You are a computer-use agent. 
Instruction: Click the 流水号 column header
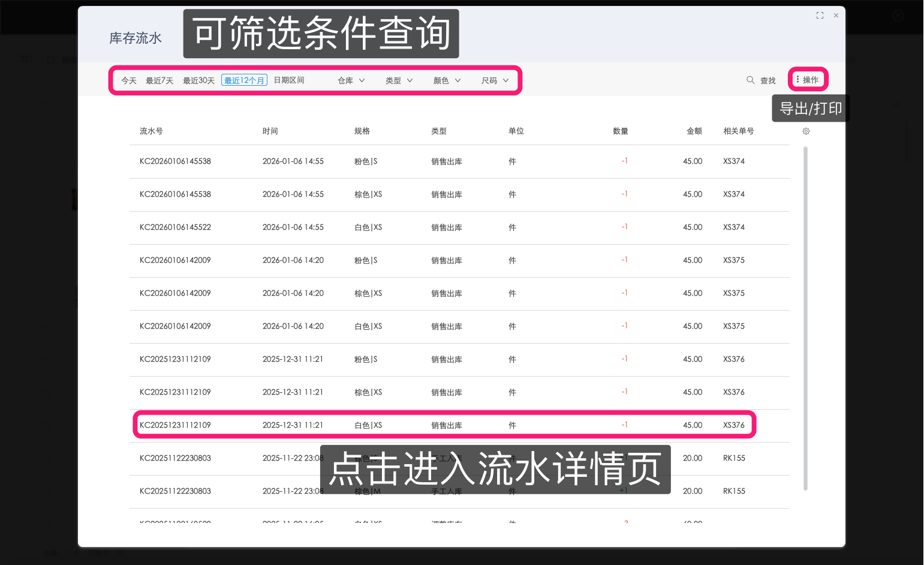coord(151,131)
